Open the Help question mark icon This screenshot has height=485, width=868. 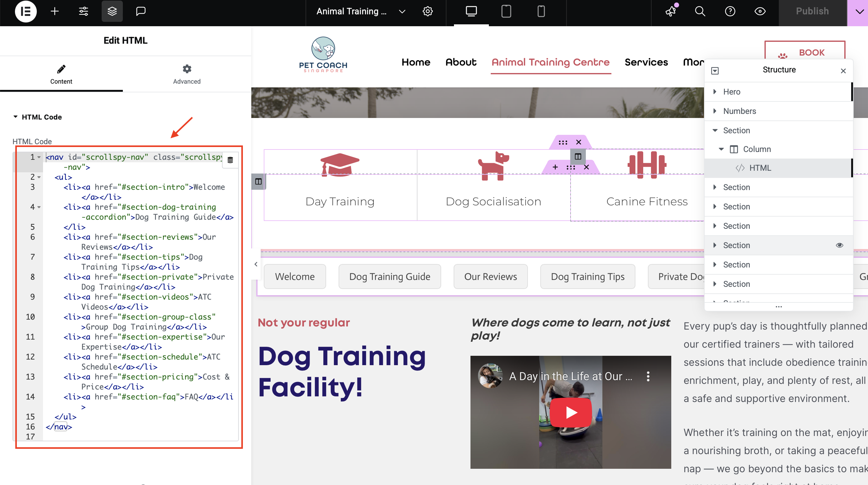[730, 11]
